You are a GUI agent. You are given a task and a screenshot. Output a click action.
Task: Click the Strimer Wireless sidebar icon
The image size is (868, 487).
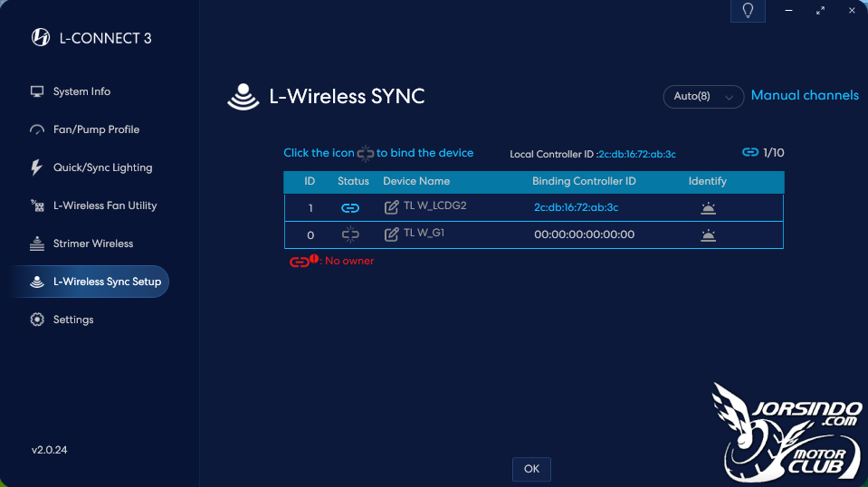point(37,243)
